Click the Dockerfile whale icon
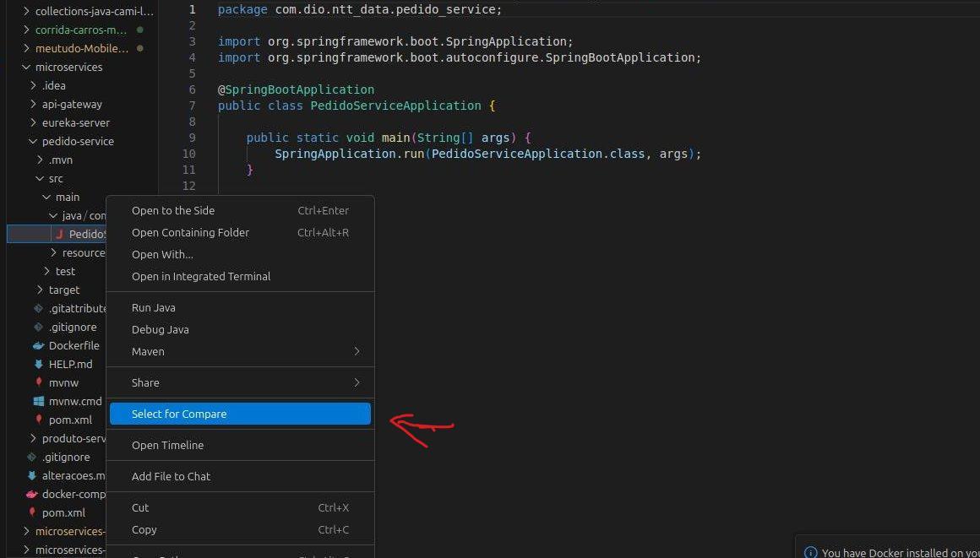Image resolution: width=980 pixels, height=558 pixels. point(39,345)
